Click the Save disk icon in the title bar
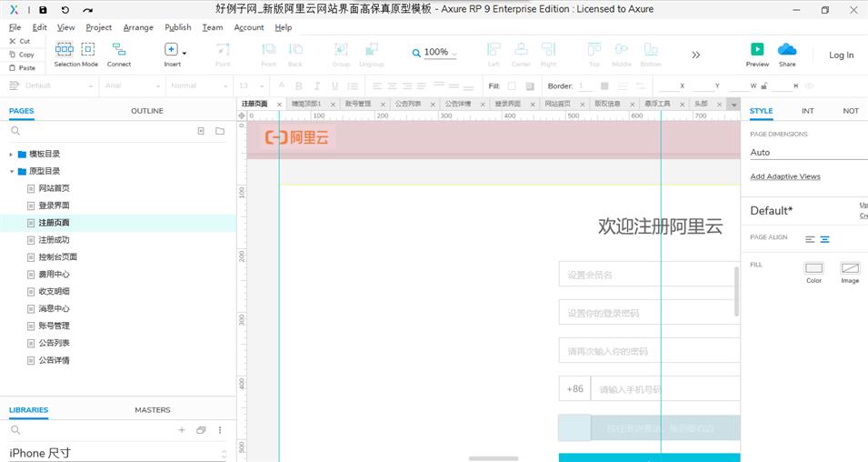The image size is (868, 462). coord(44,9)
